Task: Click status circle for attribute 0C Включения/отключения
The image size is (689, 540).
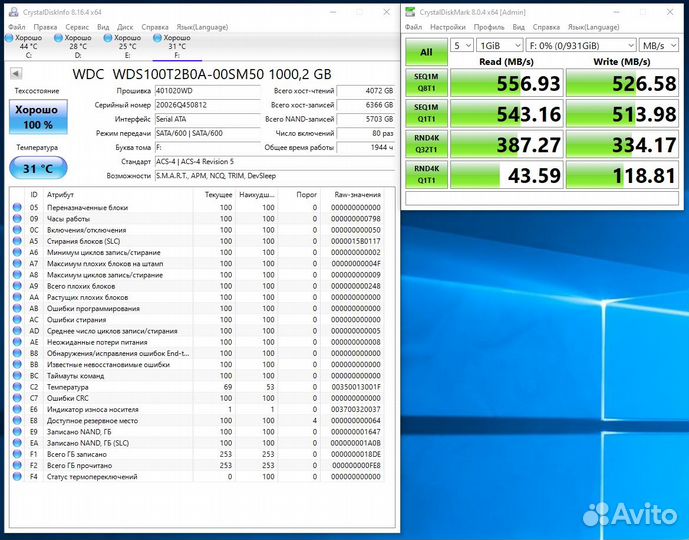Action: coord(17,229)
